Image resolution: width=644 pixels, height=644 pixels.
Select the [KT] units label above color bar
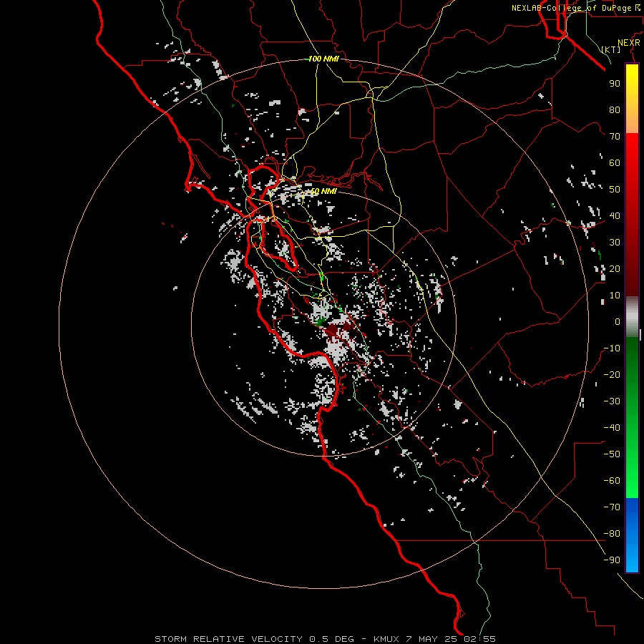point(611,49)
